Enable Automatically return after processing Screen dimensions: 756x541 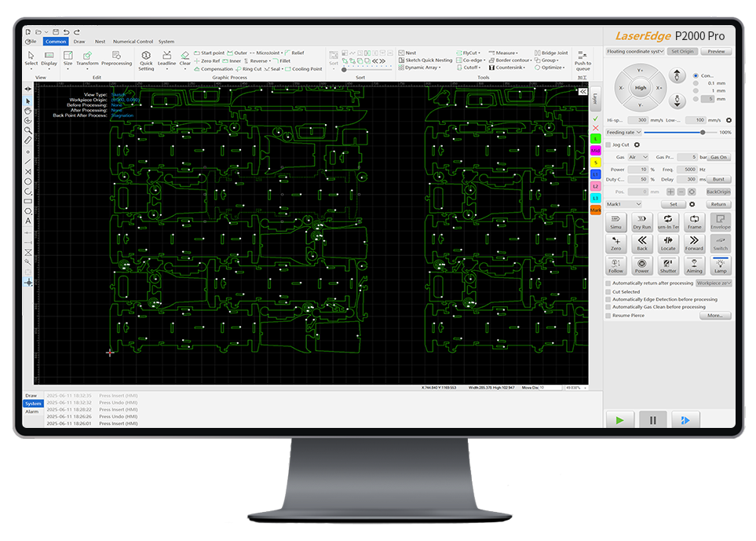tap(608, 283)
